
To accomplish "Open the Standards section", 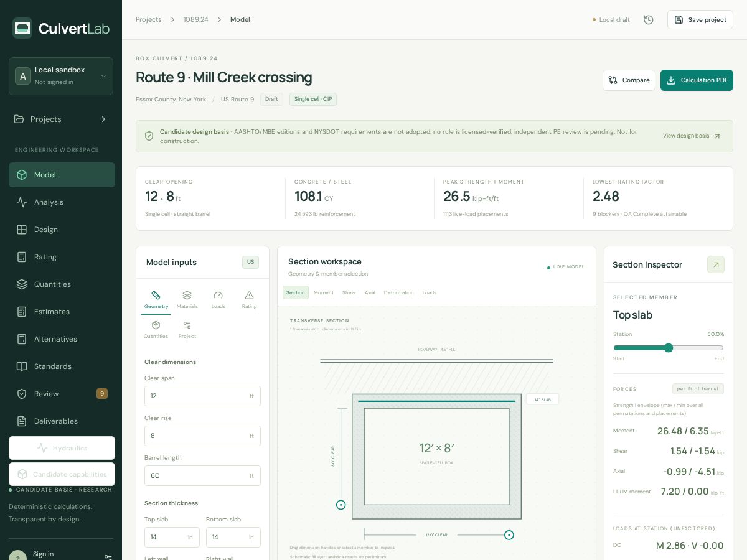I will coord(62,366).
